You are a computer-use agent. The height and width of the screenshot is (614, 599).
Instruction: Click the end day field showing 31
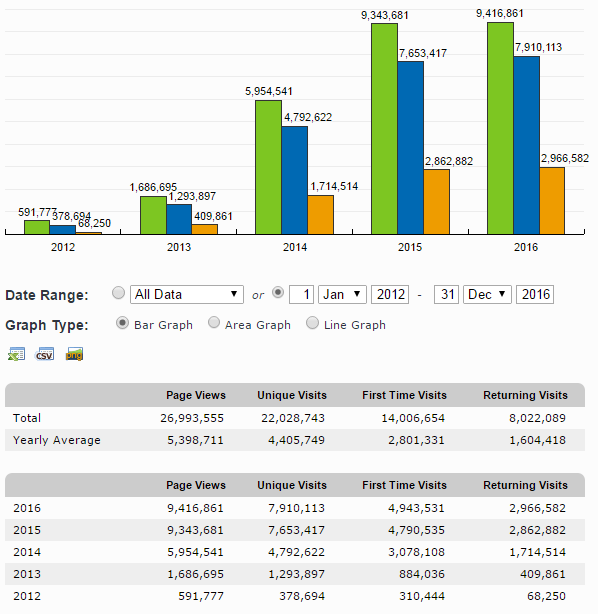(446, 294)
